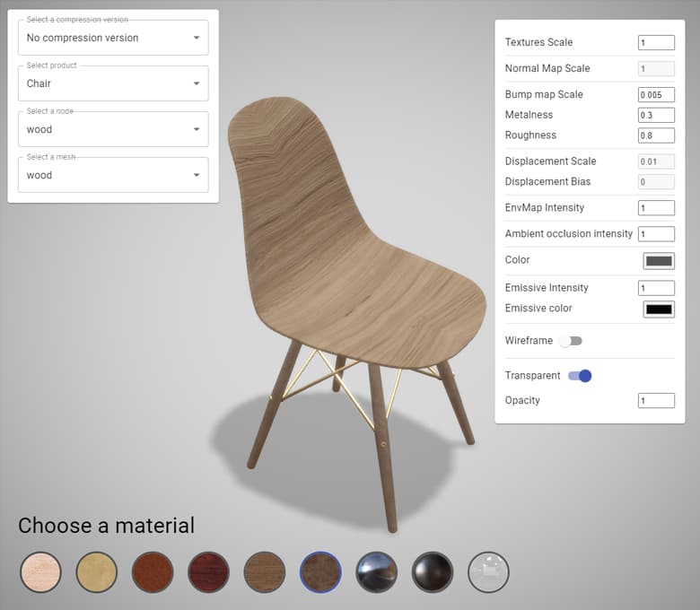Focus the Metalness input field
Viewport: 700px width, 610px height.
click(656, 115)
